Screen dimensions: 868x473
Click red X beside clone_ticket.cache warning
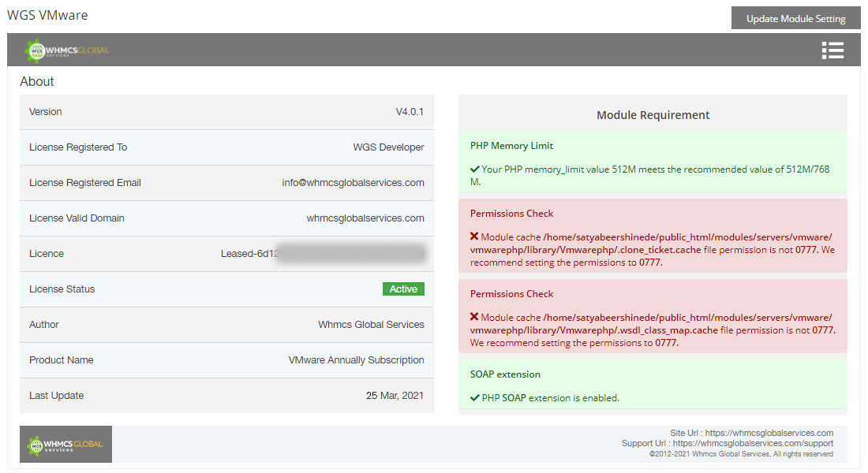click(x=474, y=237)
